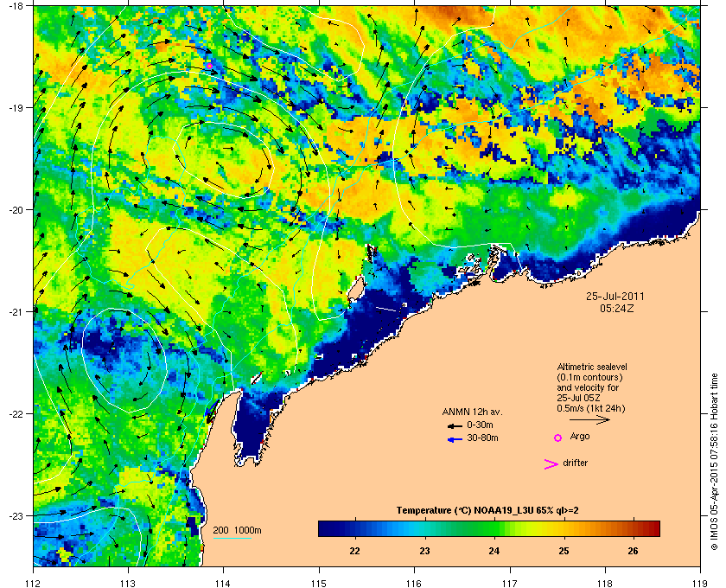Image resolution: width=726 pixels, height=588 pixels.
Task: Click the 'Argo' legend label
Action: (x=580, y=437)
